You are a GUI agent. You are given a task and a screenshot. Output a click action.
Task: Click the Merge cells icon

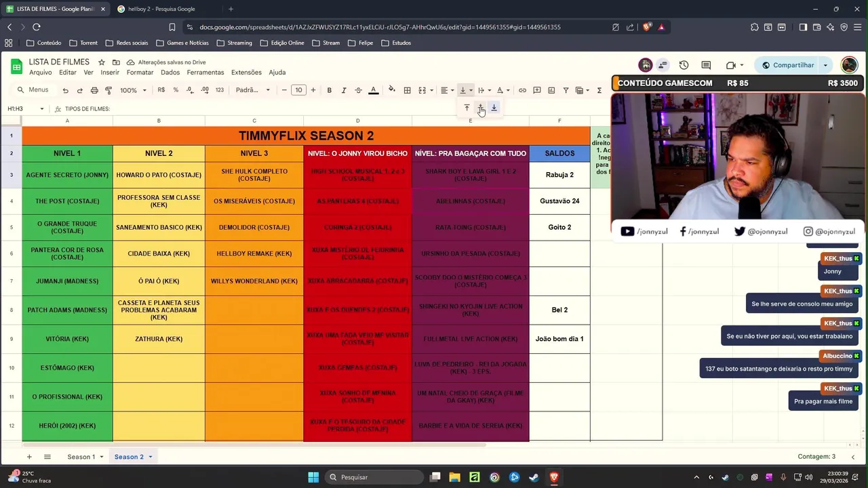point(422,90)
